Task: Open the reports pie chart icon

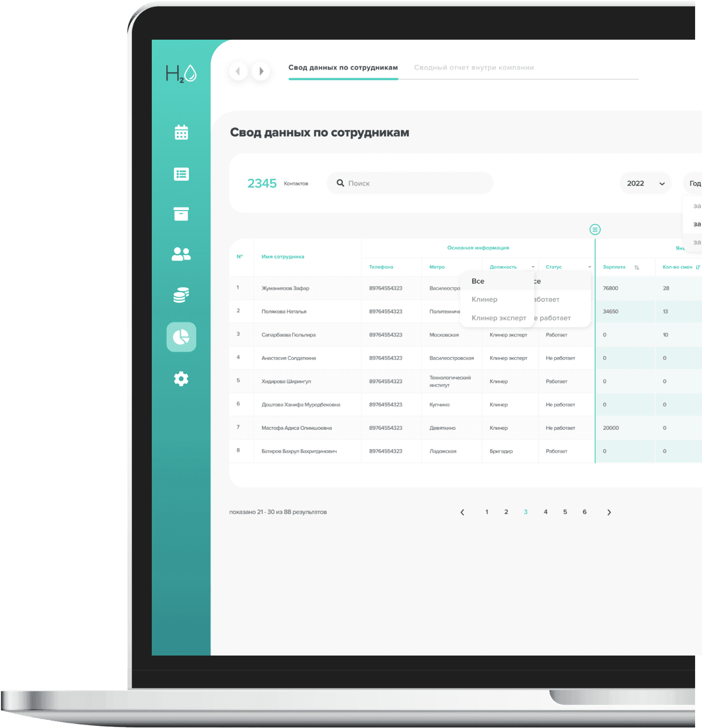Action: (x=181, y=337)
